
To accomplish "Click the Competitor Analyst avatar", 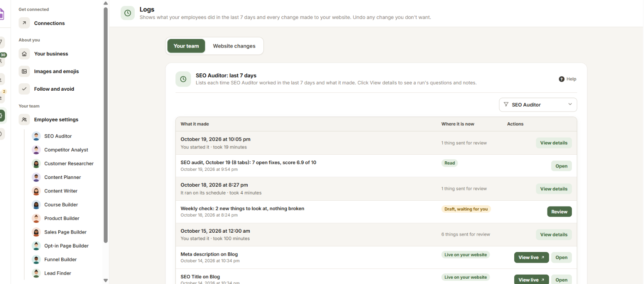I will (36, 150).
